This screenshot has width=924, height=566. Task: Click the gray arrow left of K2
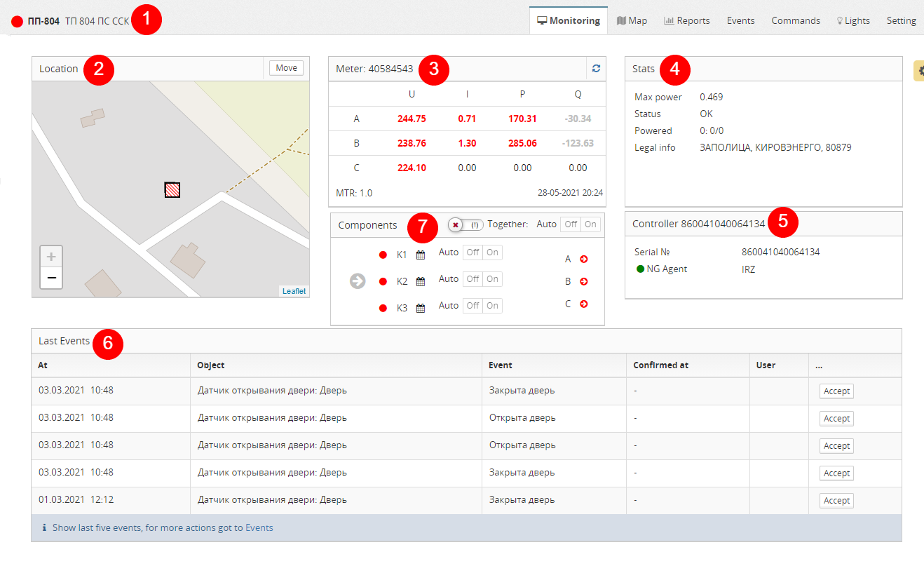click(x=358, y=281)
